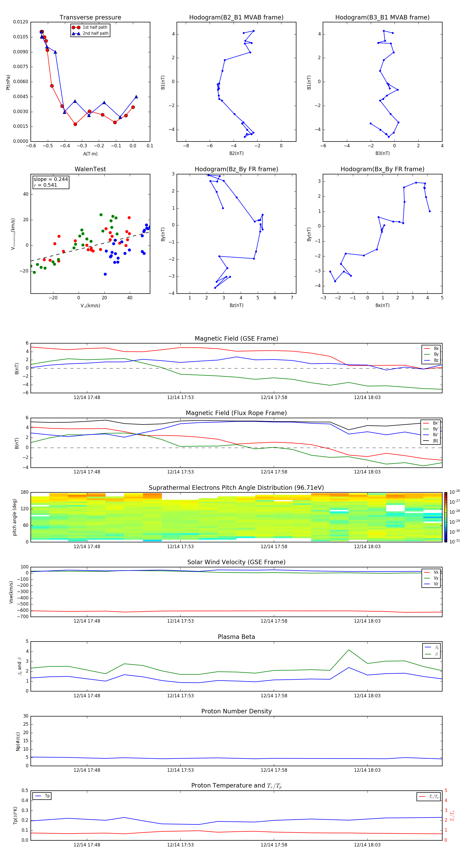Click the 'Proton Temperature and Te/Tp' title
This screenshot has height=868, width=473.
coord(236,786)
